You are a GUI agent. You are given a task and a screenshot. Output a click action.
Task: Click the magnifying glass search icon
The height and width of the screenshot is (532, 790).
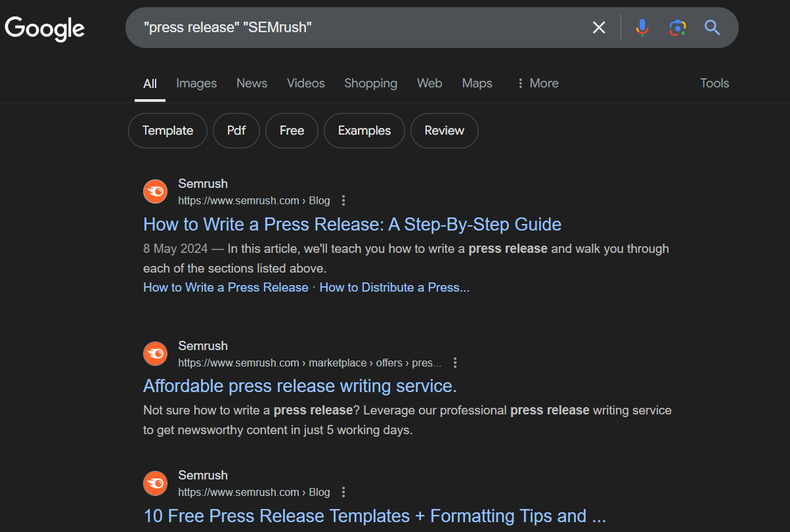pos(713,28)
